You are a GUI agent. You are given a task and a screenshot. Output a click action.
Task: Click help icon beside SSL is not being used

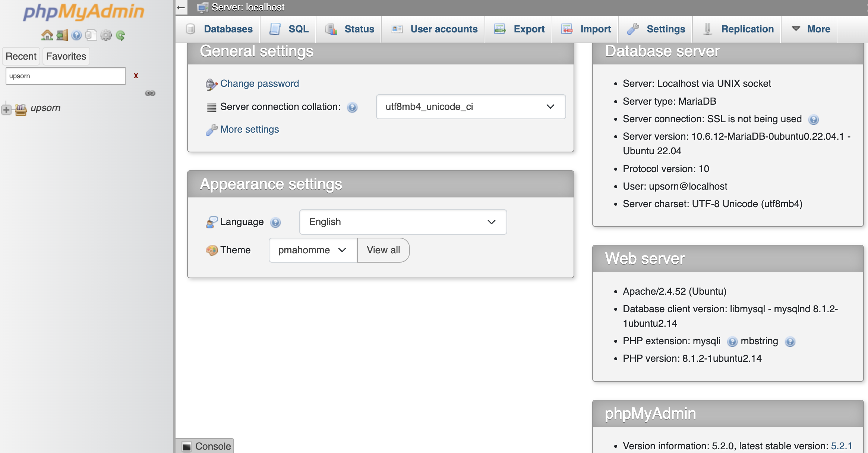coord(814,120)
